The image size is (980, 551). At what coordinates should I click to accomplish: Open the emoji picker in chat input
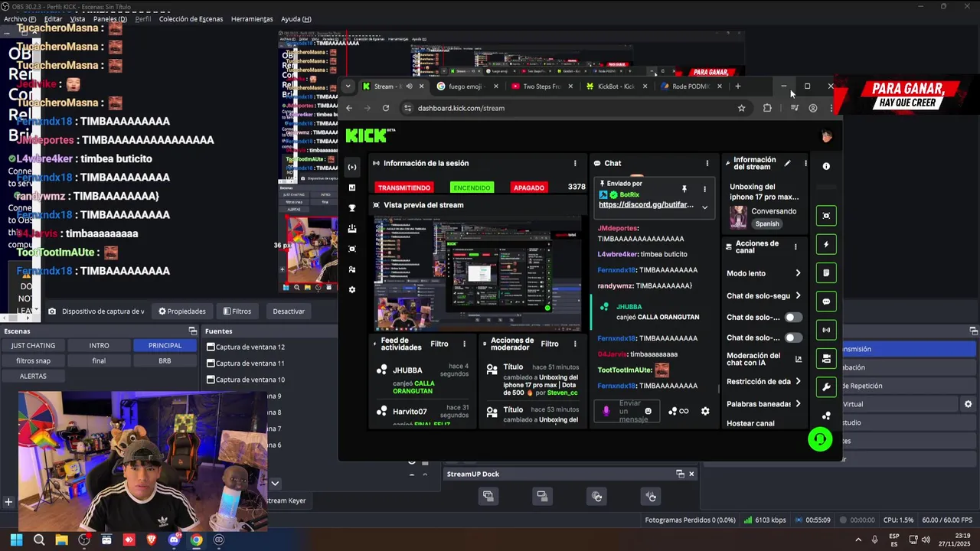tap(648, 411)
